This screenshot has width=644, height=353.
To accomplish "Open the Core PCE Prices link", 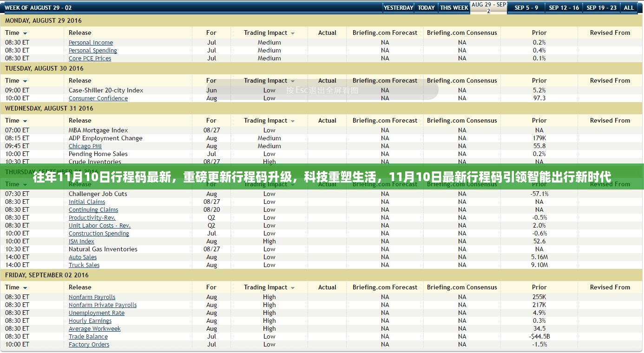I will [x=90, y=59].
